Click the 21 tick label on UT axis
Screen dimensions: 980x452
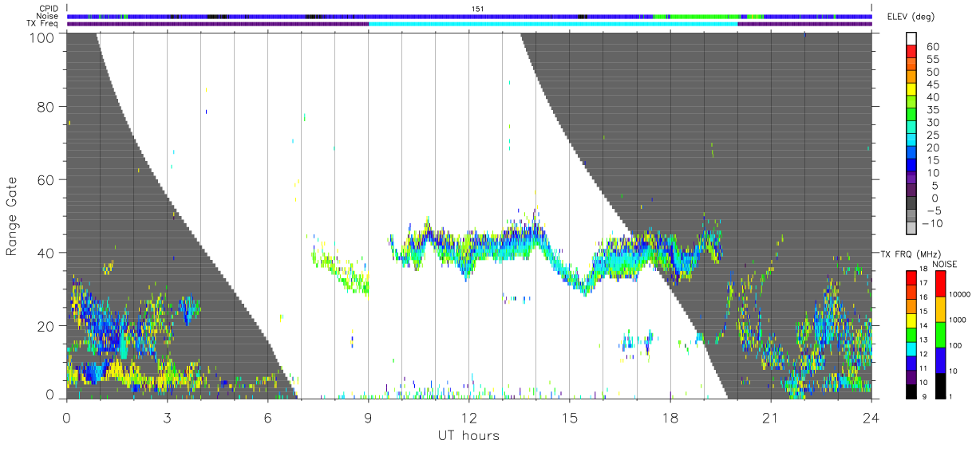(771, 417)
